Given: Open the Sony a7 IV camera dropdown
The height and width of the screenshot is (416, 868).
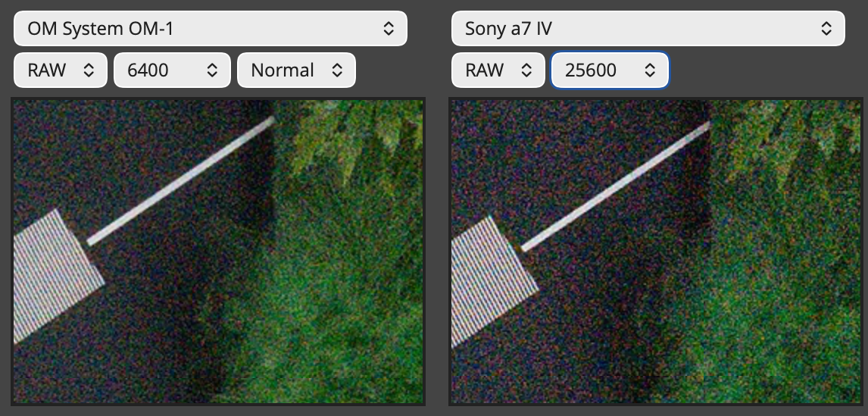Looking at the screenshot, I should pos(648,28).
